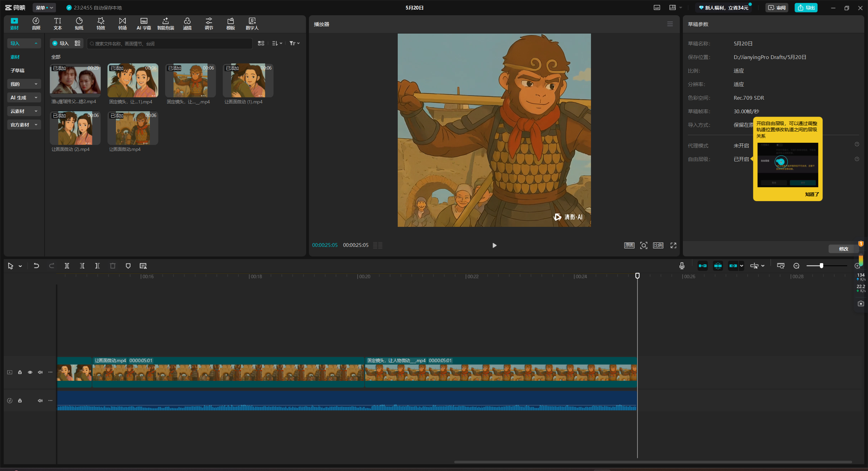
Task: Click the fullscreen preview icon
Action: pos(673,245)
